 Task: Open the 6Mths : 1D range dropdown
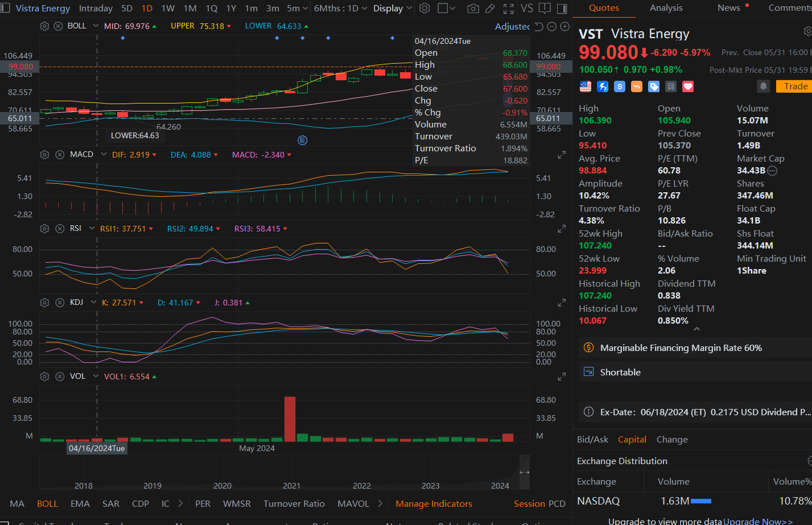click(x=341, y=9)
